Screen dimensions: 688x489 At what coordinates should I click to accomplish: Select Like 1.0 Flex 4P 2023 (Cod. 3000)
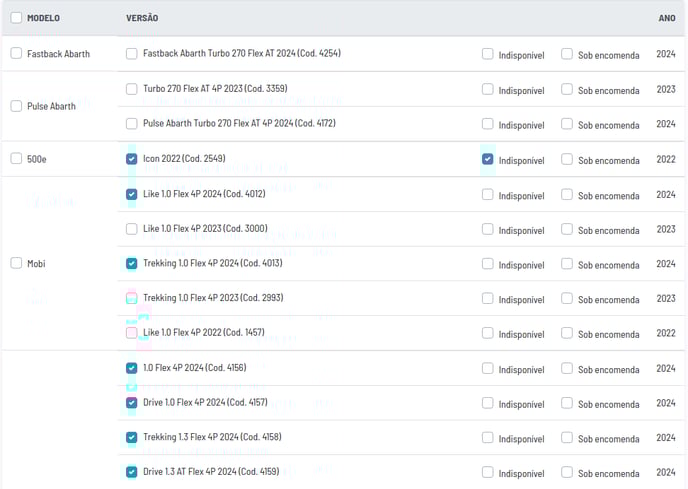pyautogui.click(x=132, y=229)
